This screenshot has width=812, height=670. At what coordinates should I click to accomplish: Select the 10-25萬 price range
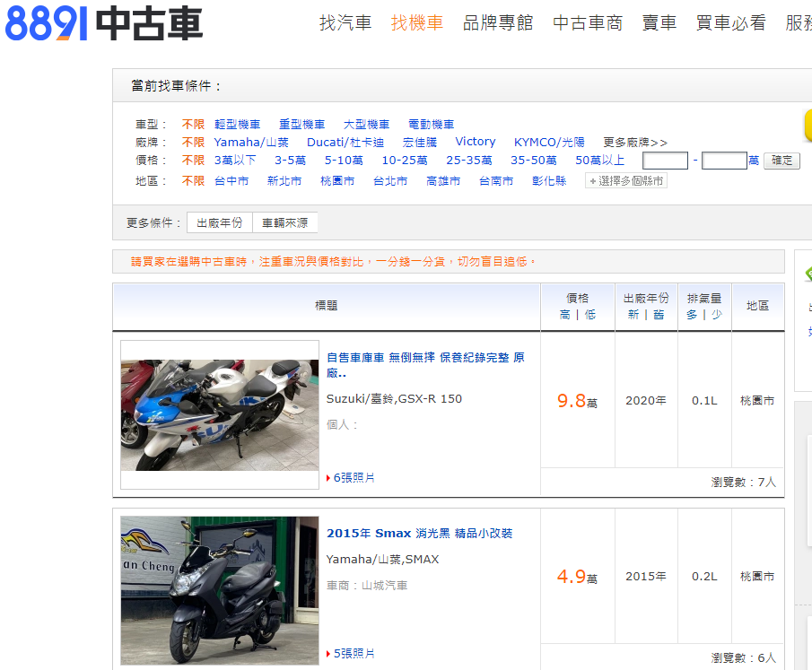(405, 161)
